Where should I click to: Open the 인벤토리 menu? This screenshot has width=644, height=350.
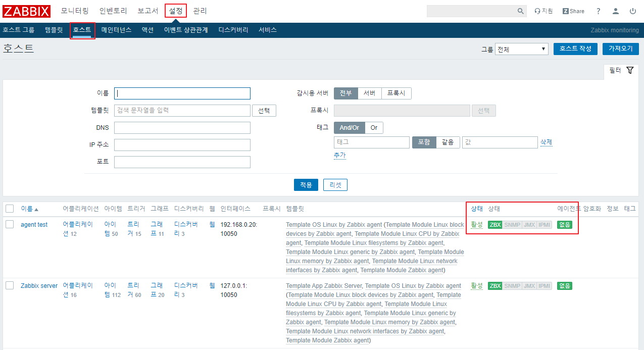click(113, 11)
